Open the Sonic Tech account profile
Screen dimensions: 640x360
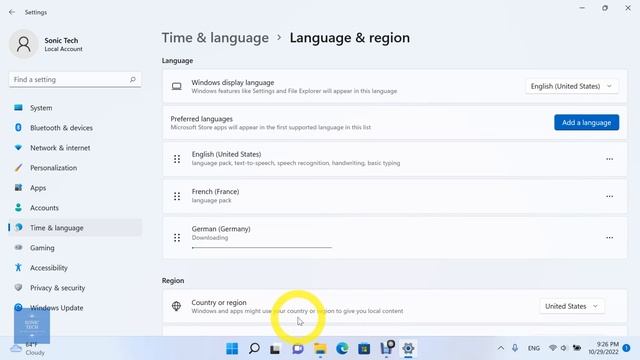(46, 44)
